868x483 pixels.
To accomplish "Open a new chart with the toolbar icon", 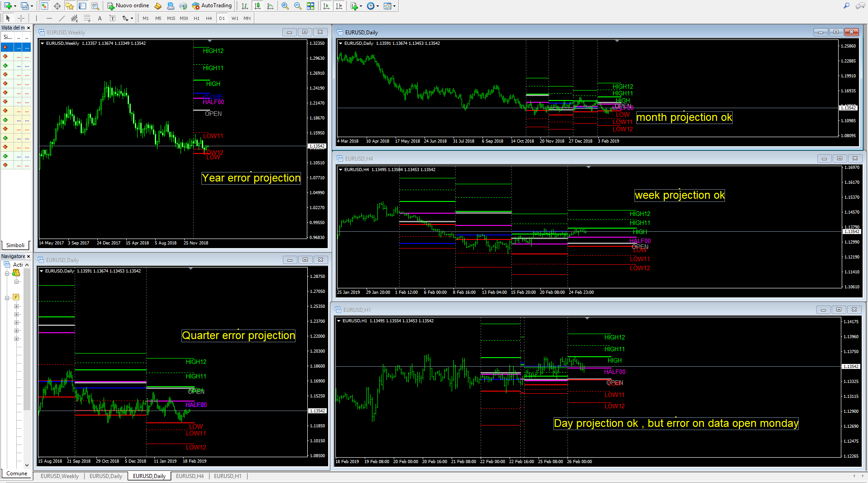I will 8,6.
